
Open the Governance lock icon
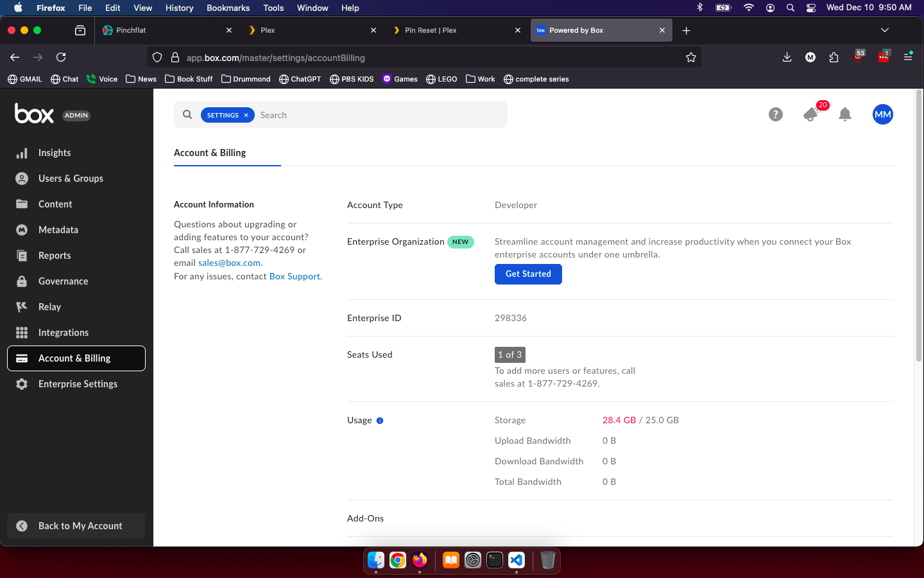(22, 281)
